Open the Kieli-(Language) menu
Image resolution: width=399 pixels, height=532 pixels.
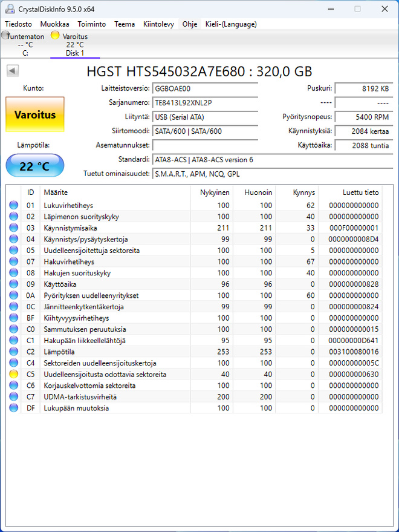(231, 24)
